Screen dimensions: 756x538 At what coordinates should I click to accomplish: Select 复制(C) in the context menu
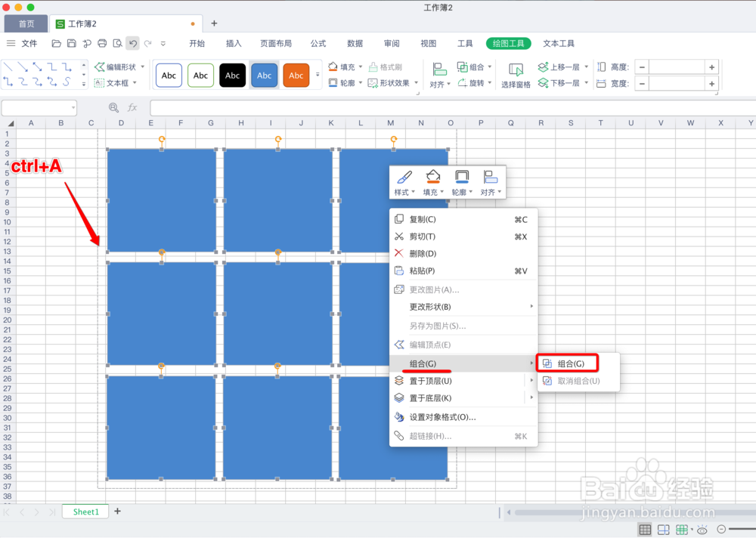(463, 219)
